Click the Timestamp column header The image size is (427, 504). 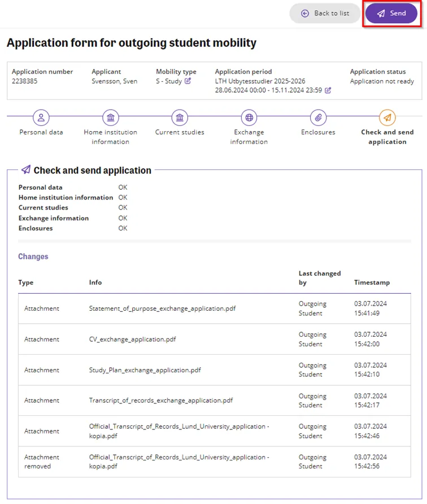click(x=372, y=283)
